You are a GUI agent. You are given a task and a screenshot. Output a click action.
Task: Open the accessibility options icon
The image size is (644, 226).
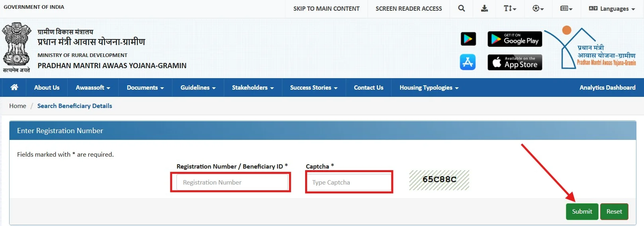[x=538, y=8]
